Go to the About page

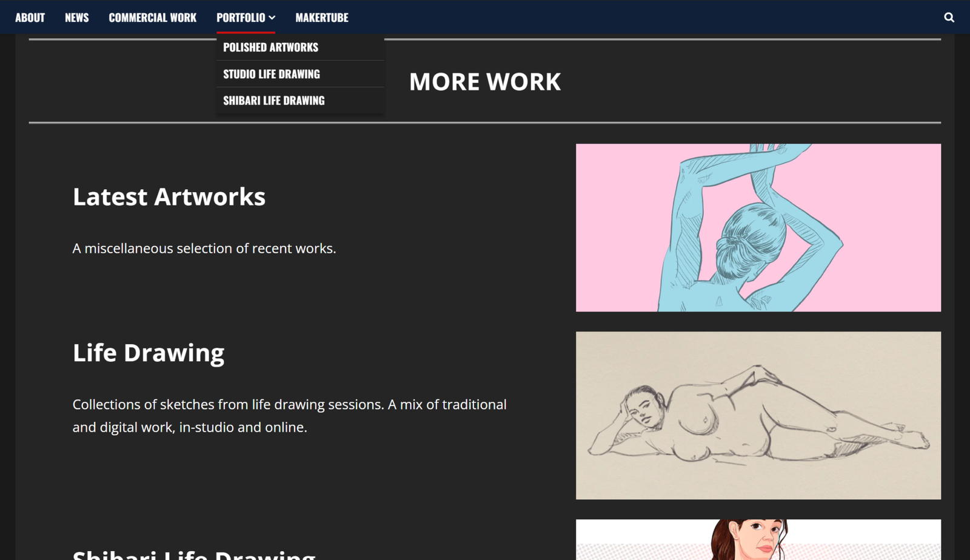(x=30, y=18)
